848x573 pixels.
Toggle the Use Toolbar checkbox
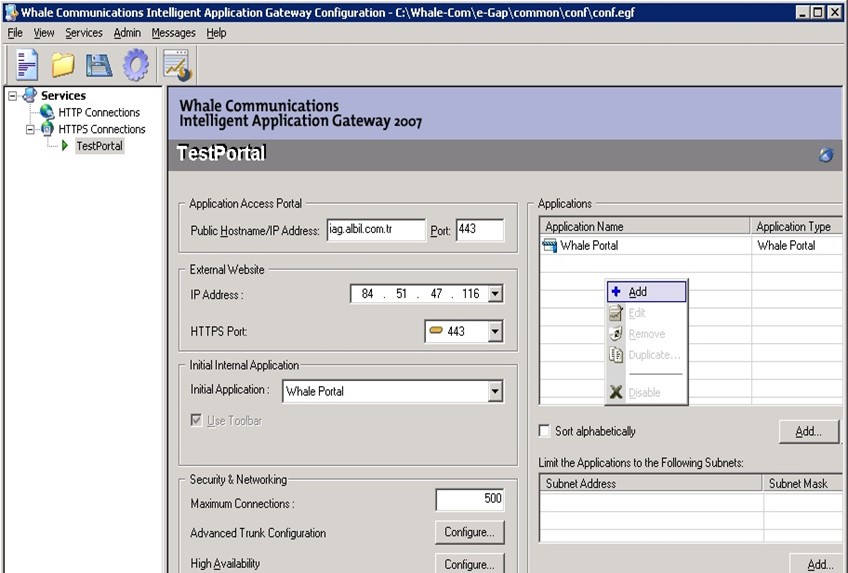pos(196,421)
